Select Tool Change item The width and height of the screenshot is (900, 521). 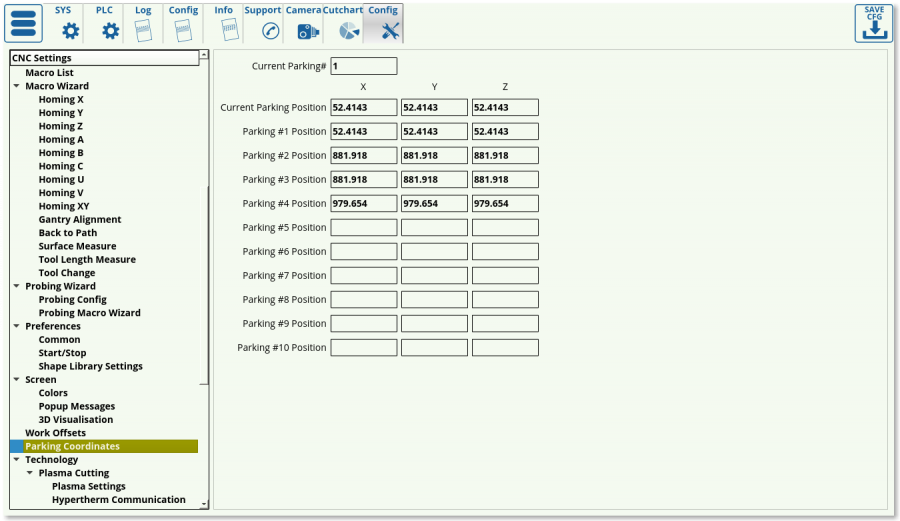(x=67, y=273)
